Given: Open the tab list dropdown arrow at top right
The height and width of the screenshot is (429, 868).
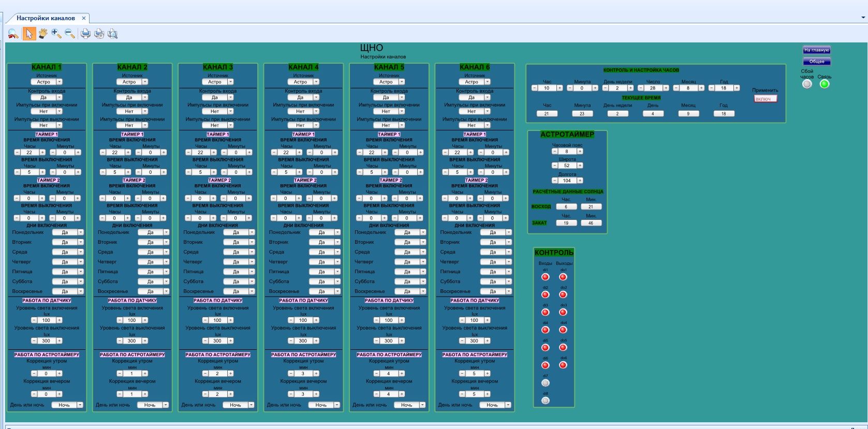Looking at the screenshot, I should click(x=863, y=18).
